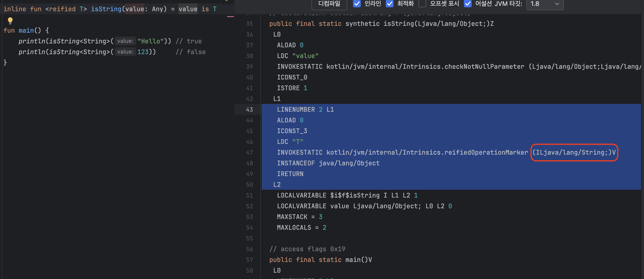Enable the 오프셋 표시 (Show offsets) checkbox
The width and height of the screenshot is (644, 279).
click(422, 4)
